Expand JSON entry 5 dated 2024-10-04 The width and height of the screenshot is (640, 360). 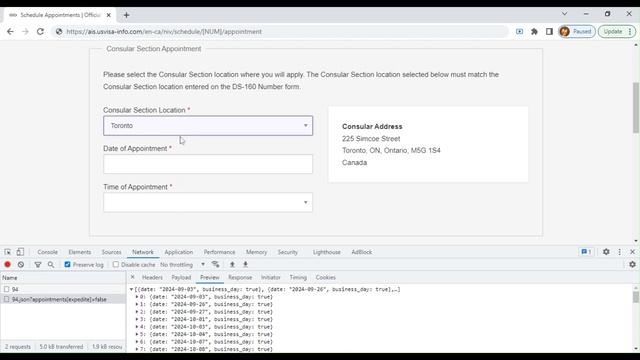[x=137, y=334]
